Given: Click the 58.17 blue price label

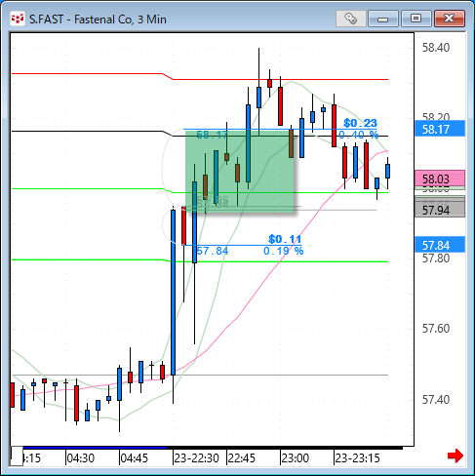Looking at the screenshot, I should [x=440, y=129].
